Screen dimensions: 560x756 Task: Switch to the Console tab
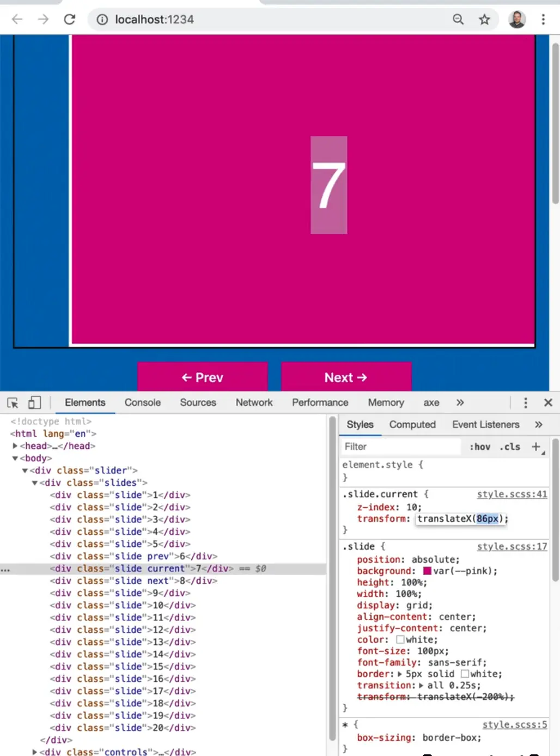point(142,403)
